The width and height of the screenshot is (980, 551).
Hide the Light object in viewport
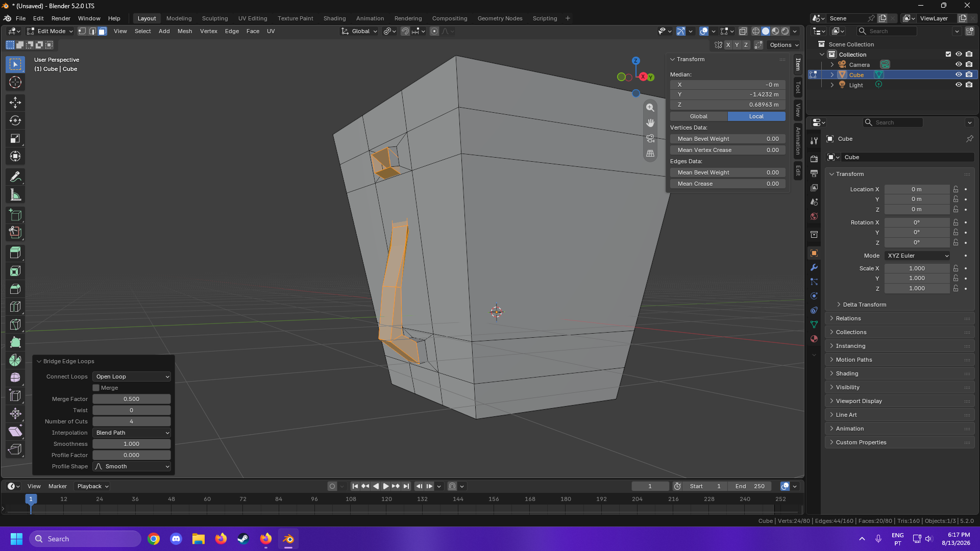(959, 85)
